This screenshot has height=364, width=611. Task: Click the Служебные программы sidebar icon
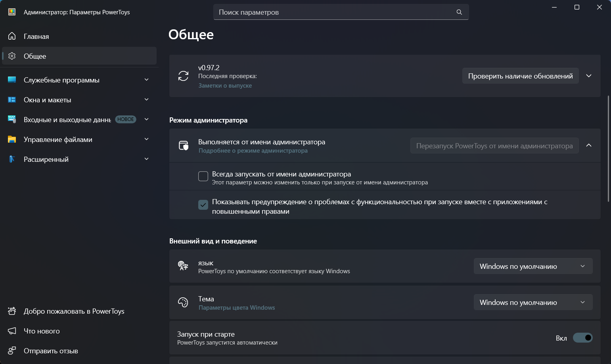(12, 80)
